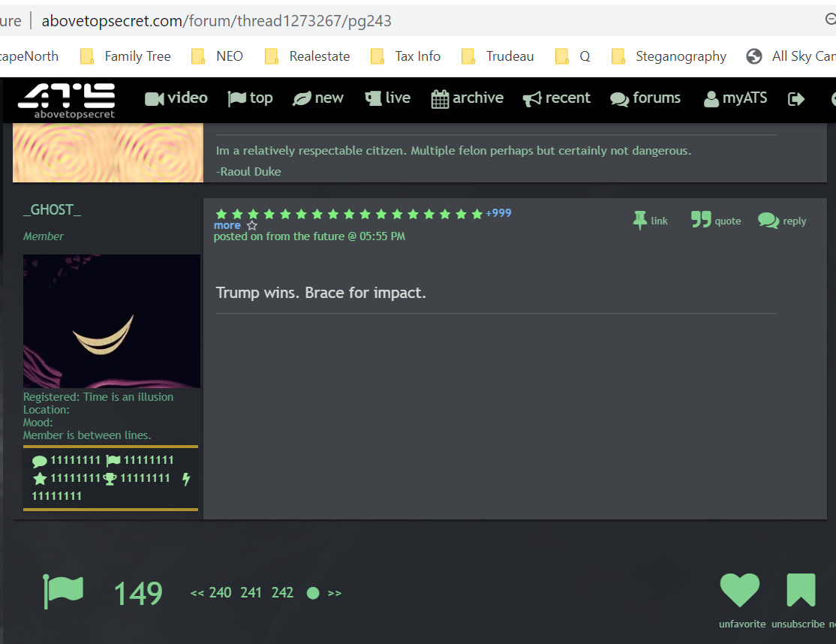Click the 'Member' rank label under _GHOST_

pos(44,236)
